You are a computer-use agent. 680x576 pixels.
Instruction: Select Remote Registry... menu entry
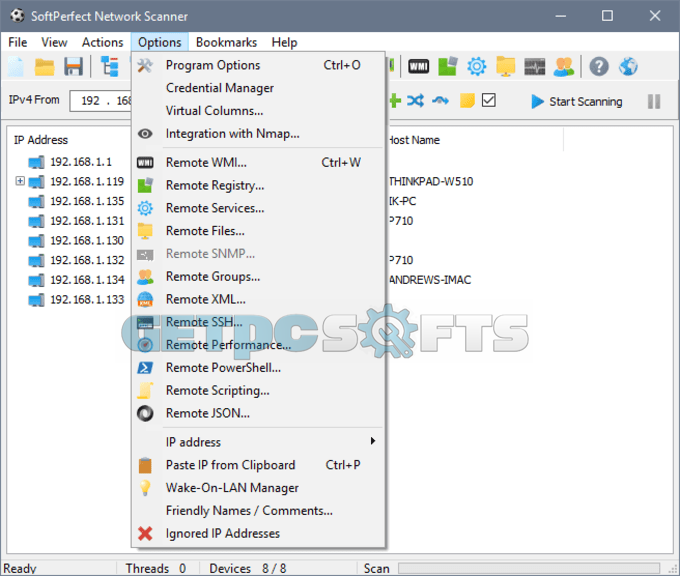(x=258, y=185)
